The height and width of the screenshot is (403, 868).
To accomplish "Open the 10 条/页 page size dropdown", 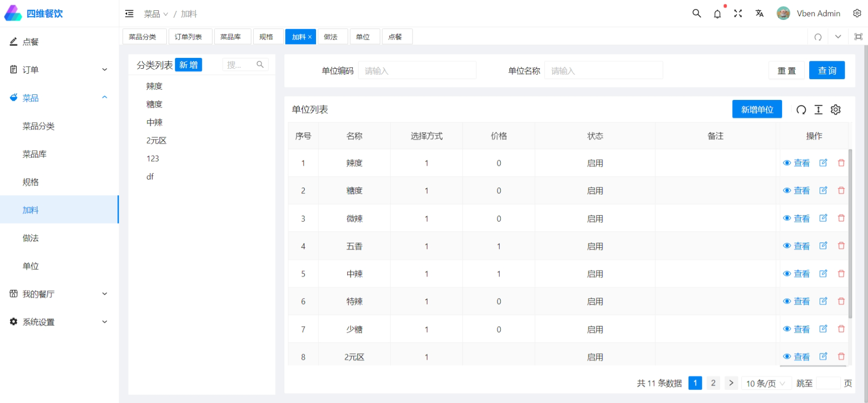I will [x=766, y=383].
